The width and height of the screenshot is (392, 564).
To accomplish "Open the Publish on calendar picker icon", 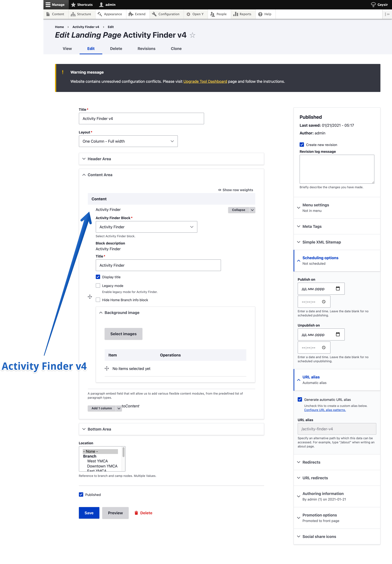I will [338, 289].
